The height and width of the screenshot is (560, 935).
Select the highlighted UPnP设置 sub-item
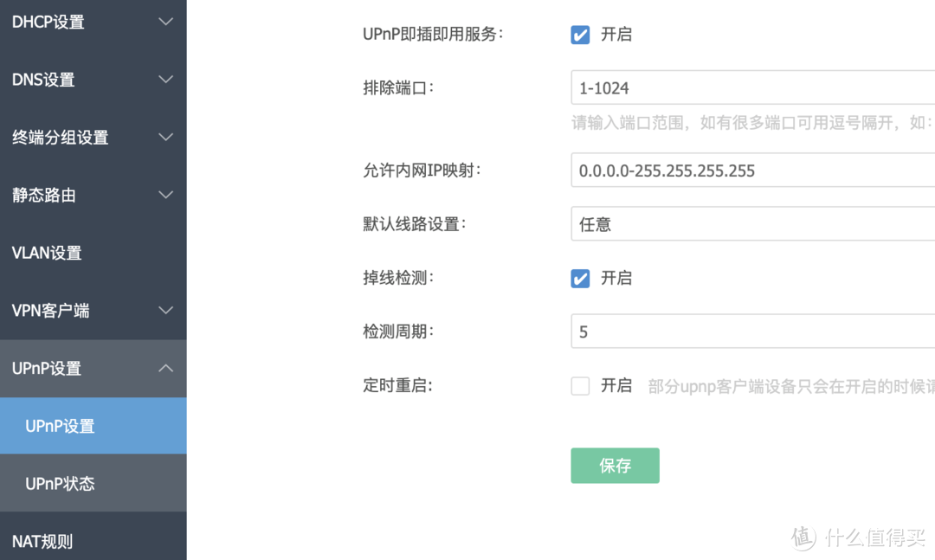(93, 425)
